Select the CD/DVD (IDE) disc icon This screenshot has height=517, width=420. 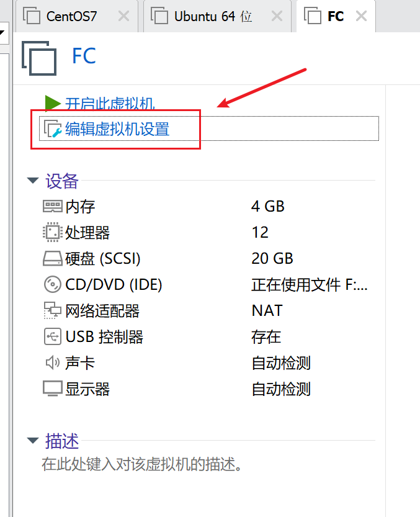pyautogui.click(x=52, y=284)
